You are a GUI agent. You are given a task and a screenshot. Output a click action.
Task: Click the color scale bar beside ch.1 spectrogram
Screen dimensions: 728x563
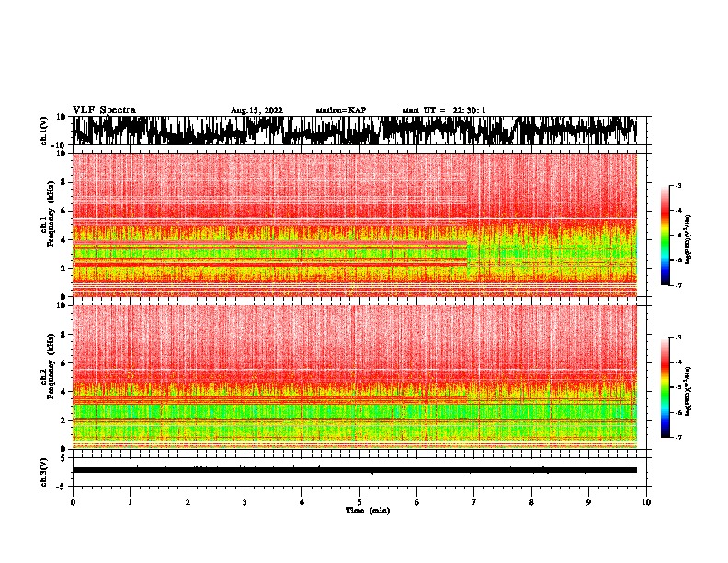tap(665, 236)
